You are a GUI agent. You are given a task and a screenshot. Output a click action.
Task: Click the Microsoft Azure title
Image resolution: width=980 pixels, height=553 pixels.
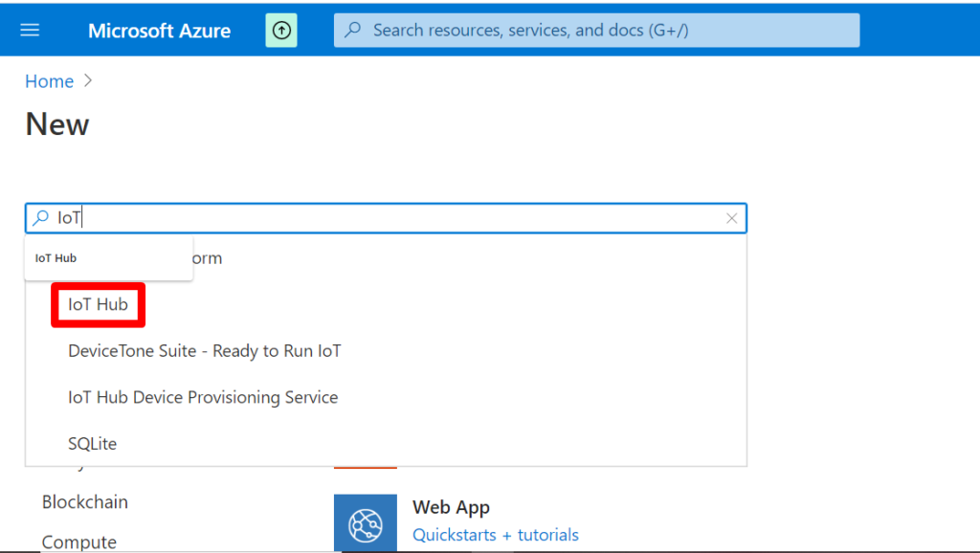(159, 31)
